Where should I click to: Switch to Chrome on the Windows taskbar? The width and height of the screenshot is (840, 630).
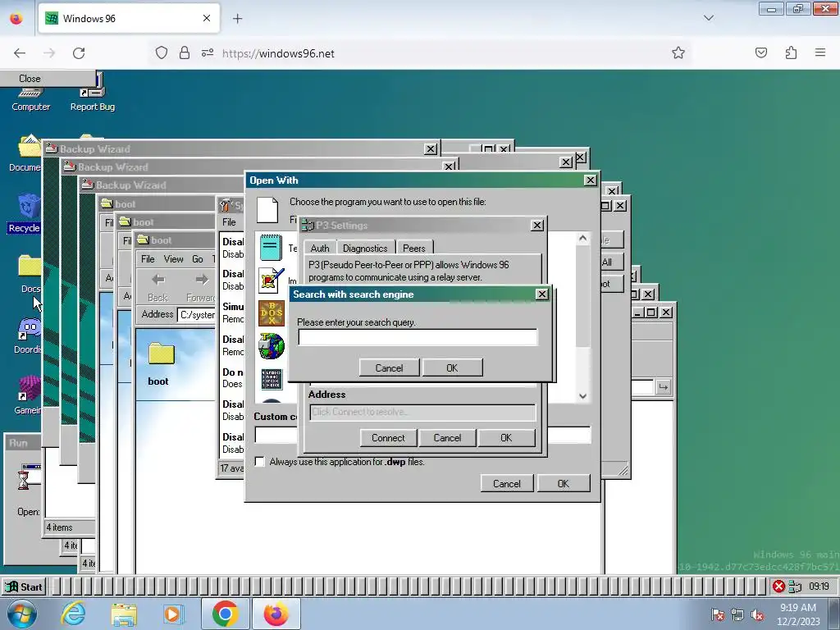pyautogui.click(x=225, y=614)
